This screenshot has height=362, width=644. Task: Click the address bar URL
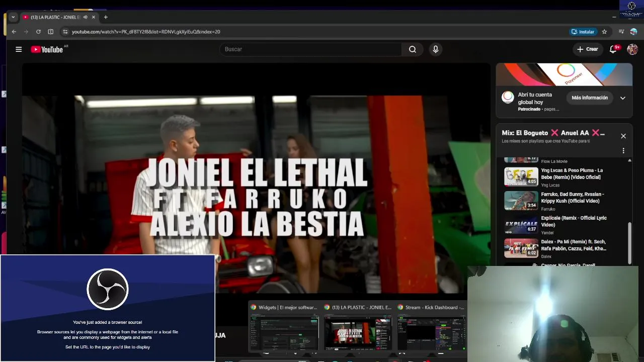coord(146,32)
